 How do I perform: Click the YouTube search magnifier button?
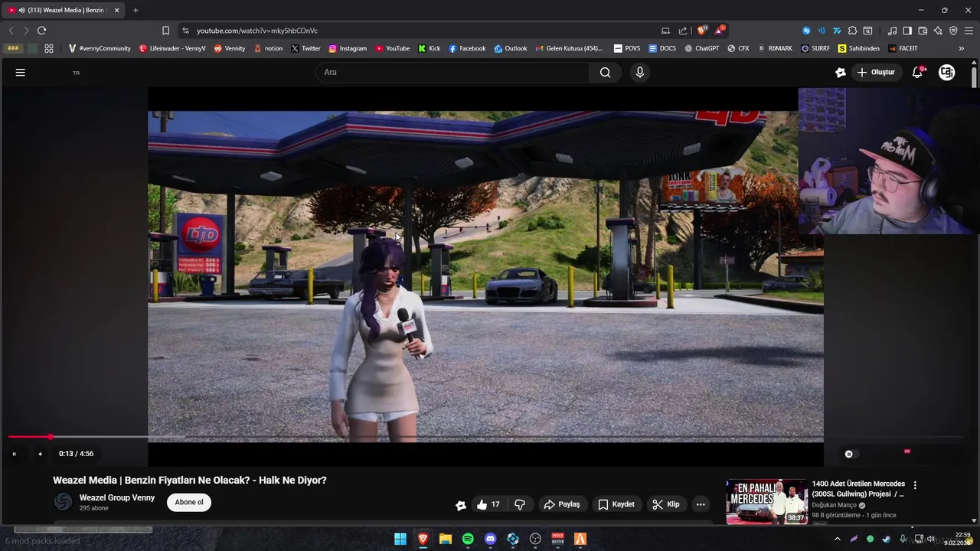tap(605, 72)
